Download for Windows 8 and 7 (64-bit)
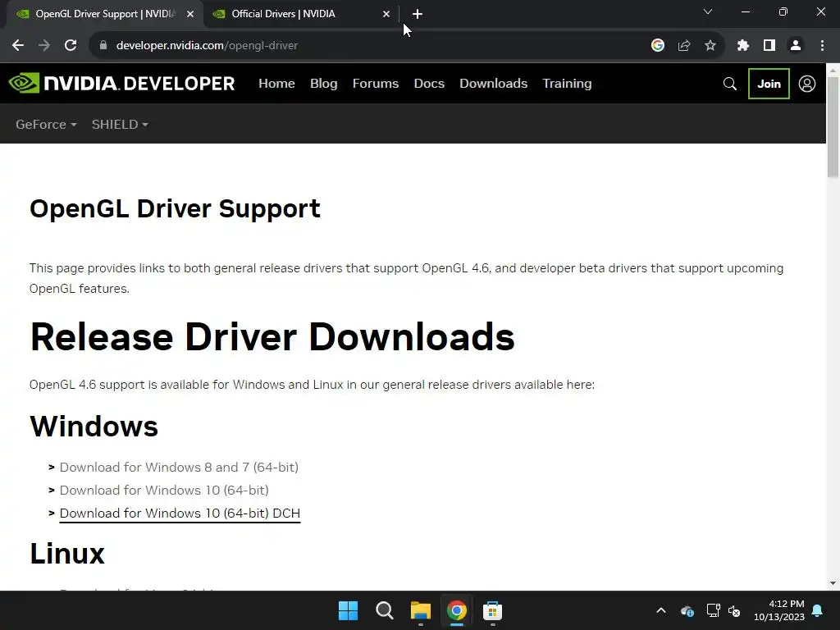The width and height of the screenshot is (840, 630). pos(179,467)
